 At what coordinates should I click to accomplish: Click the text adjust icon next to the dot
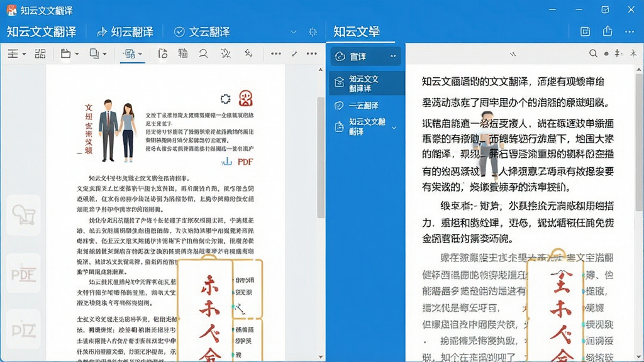tap(619, 53)
